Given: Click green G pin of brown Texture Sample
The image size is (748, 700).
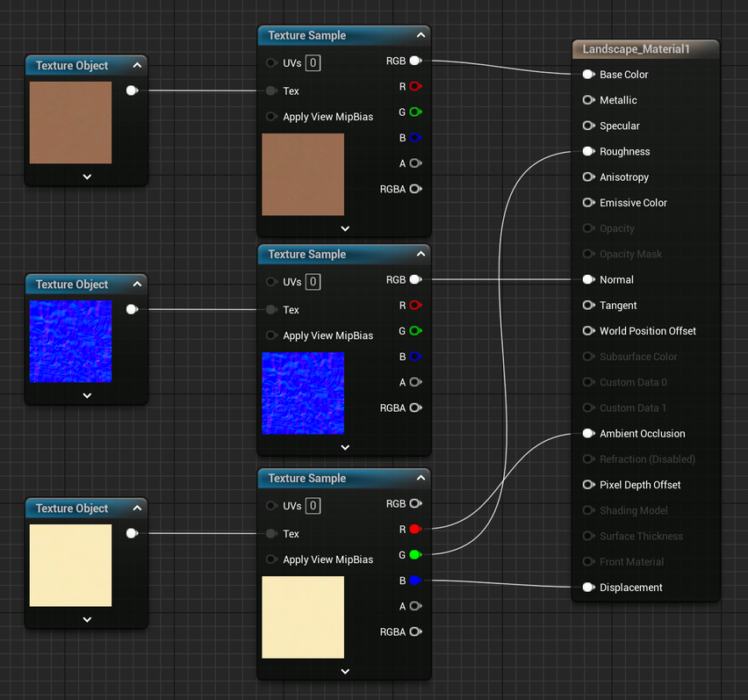Looking at the screenshot, I should [x=415, y=112].
